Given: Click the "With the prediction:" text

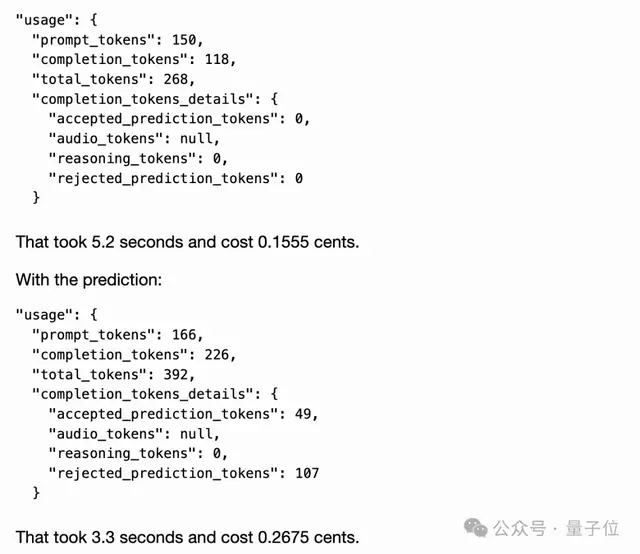Looking at the screenshot, I should click(x=88, y=280).
